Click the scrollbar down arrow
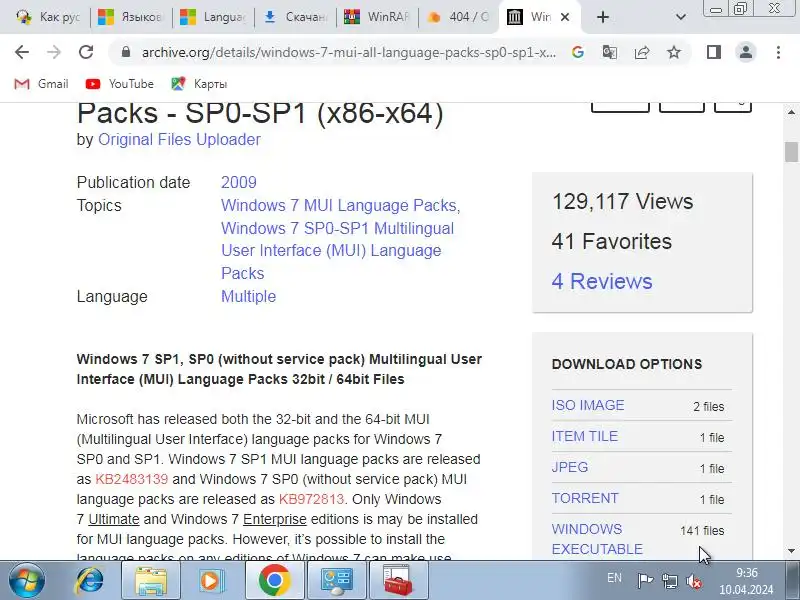Image resolution: width=800 pixels, height=600 pixels. click(791, 551)
